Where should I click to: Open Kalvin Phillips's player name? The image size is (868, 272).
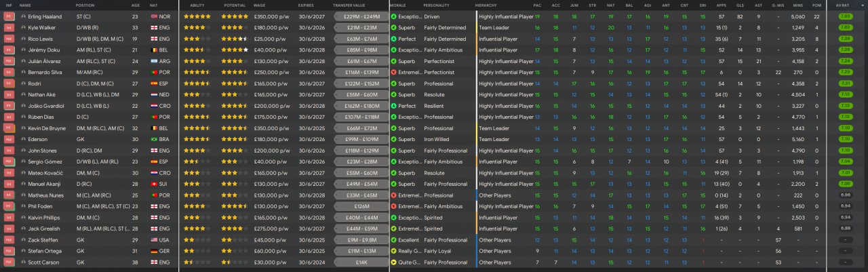pos(43,218)
